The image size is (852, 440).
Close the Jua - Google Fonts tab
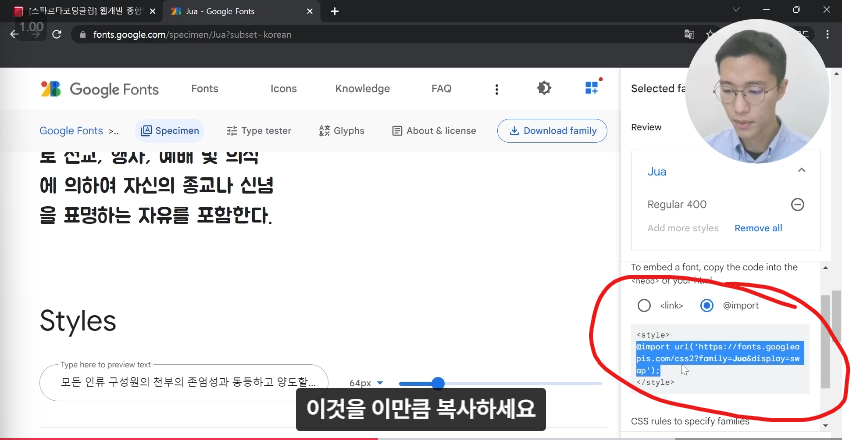(x=310, y=11)
